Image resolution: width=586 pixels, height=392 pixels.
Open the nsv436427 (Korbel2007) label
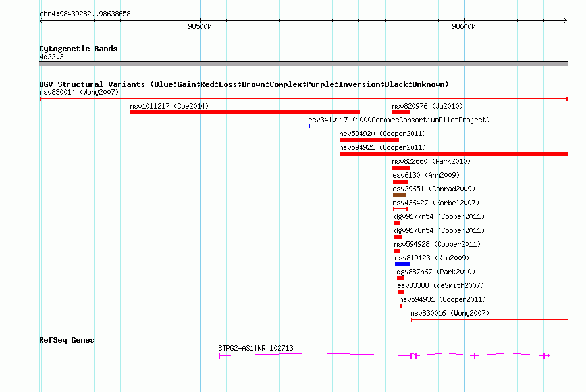pos(435,203)
